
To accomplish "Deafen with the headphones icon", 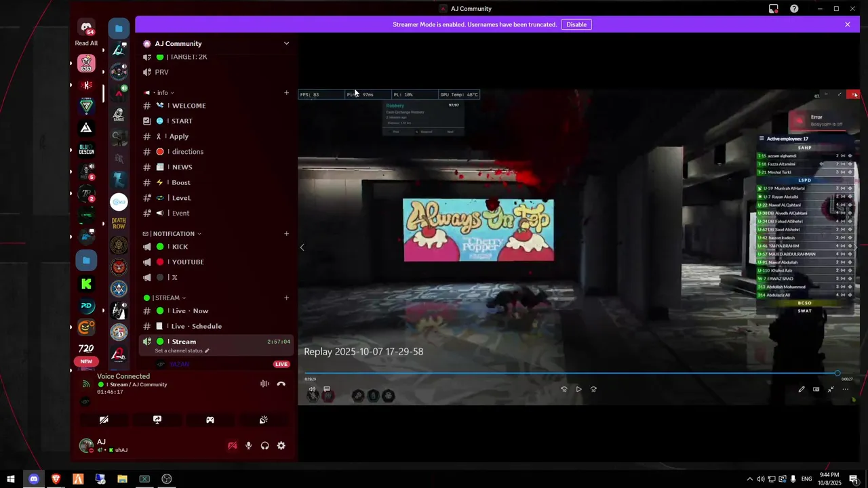I will coord(264,445).
